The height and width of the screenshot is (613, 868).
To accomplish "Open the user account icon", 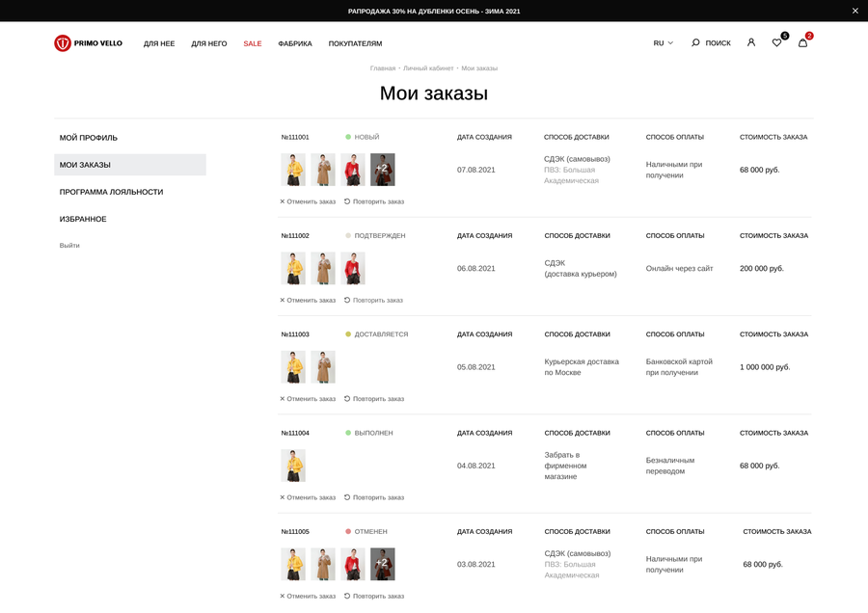I will pyautogui.click(x=751, y=42).
